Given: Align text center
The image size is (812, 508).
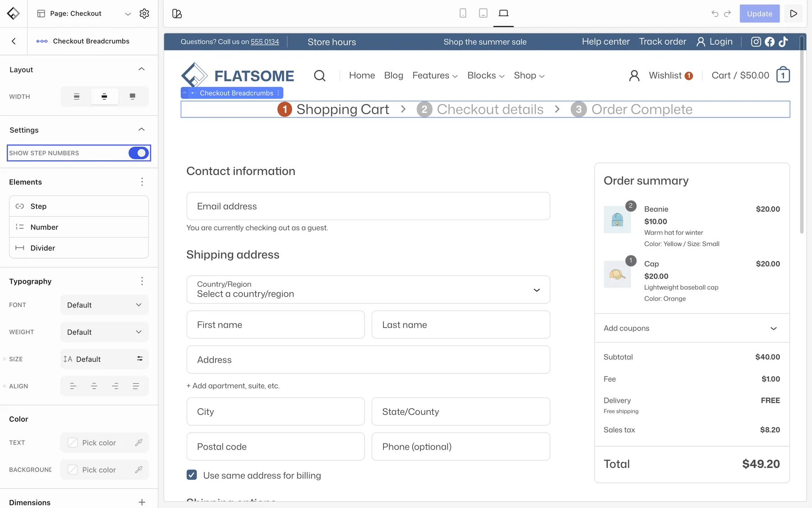Looking at the screenshot, I should (94, 386).
